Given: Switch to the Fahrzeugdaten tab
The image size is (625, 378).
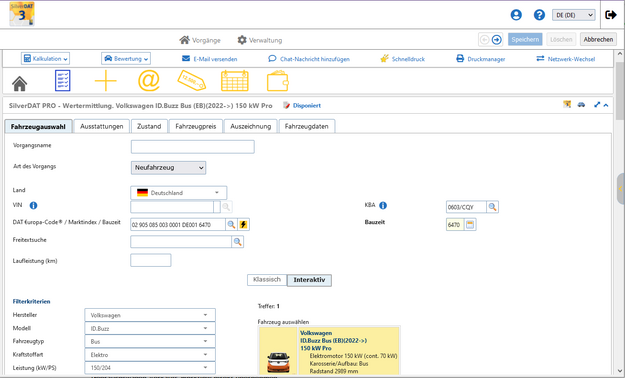Looking at the screenshot, I should click(x=307, y=126).
